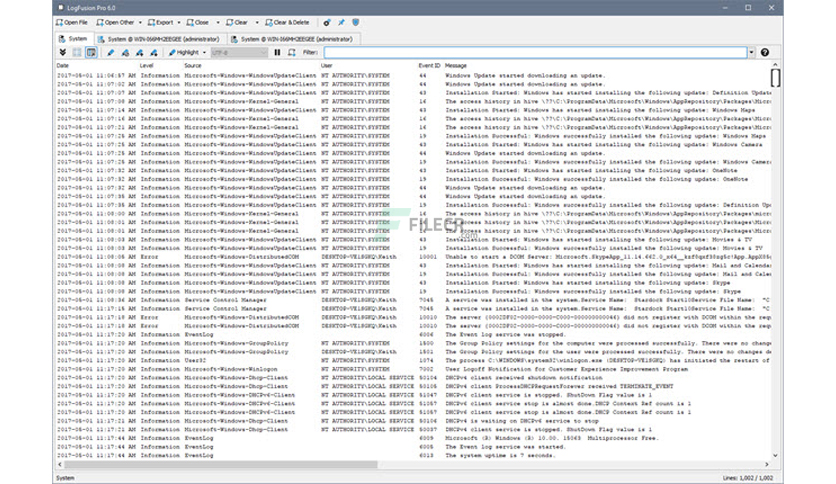Open the UTF-8 encoding combo box
The height and width of the screenshot is (484, 836).
pos(239,52)
